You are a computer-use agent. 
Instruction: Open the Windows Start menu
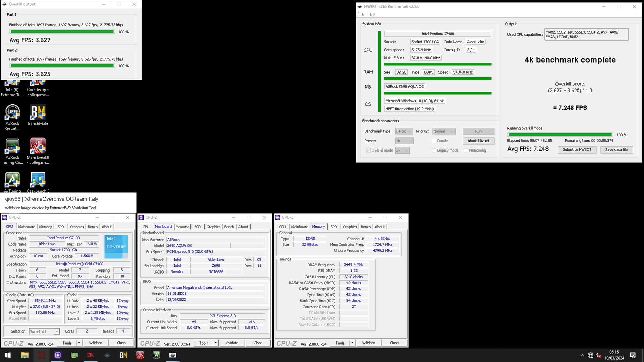tap(8, 355)
